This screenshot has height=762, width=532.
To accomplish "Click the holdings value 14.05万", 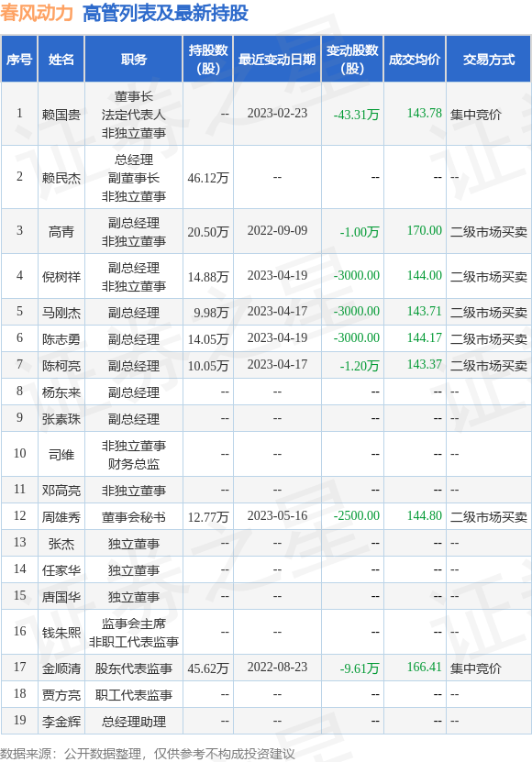I will [x=208, y=338].
